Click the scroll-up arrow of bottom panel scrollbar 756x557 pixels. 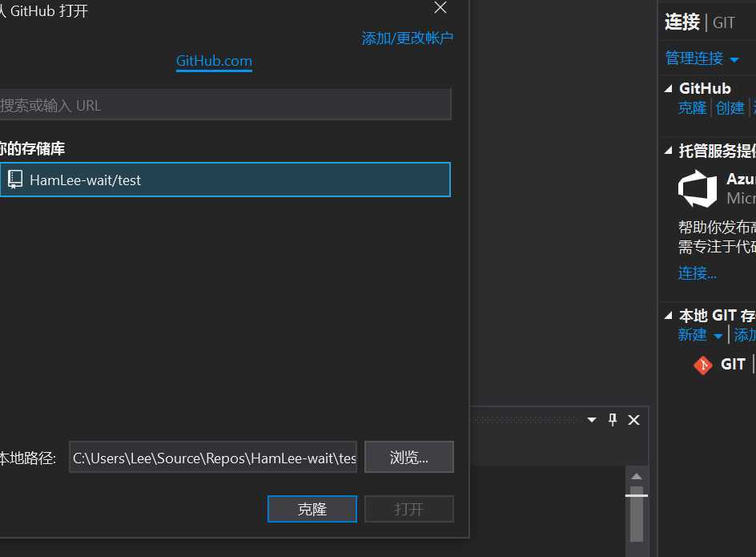pyautogui.click(x=637, y=476)
